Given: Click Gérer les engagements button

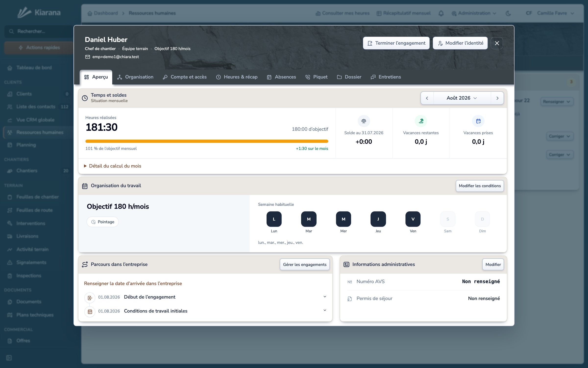Looking at the screenshot, I should point(305,264).
